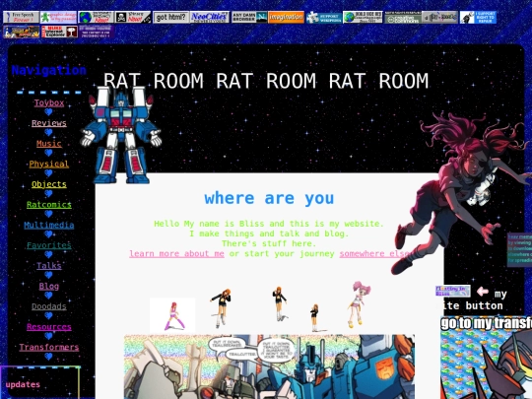
Task: Click the Transformers comic panel image
Action: point(269,366)
